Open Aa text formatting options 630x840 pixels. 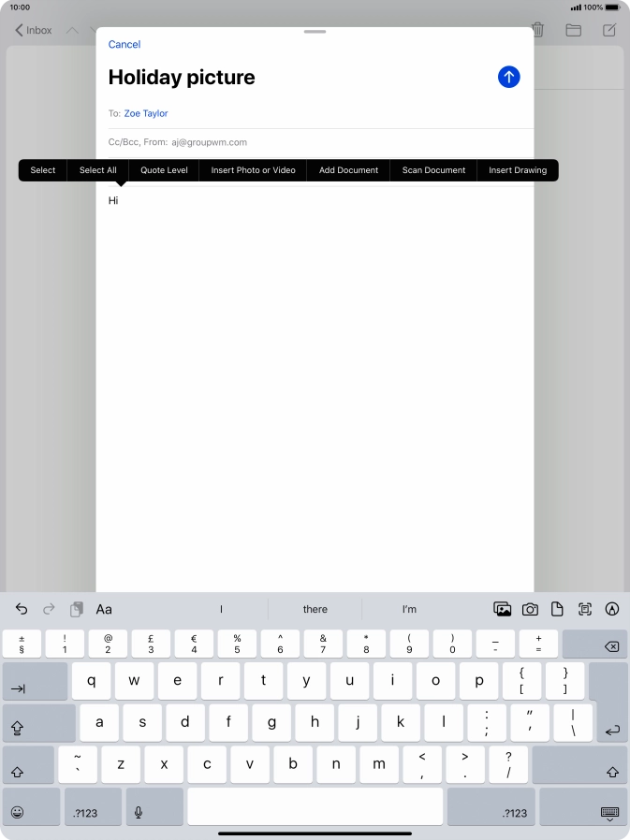click(x=104, y=609)
